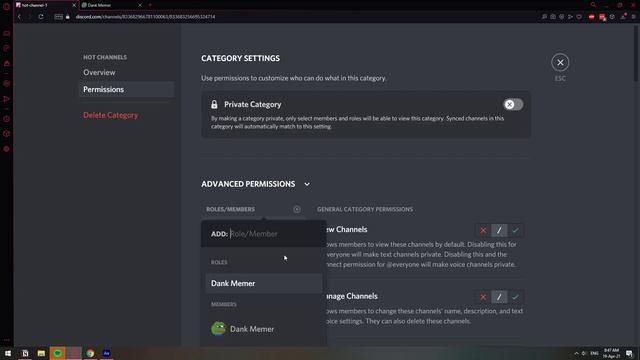This screenshot has height=360, width=640.
Task: Open the taskbar app with page icon
Action: 25,353
